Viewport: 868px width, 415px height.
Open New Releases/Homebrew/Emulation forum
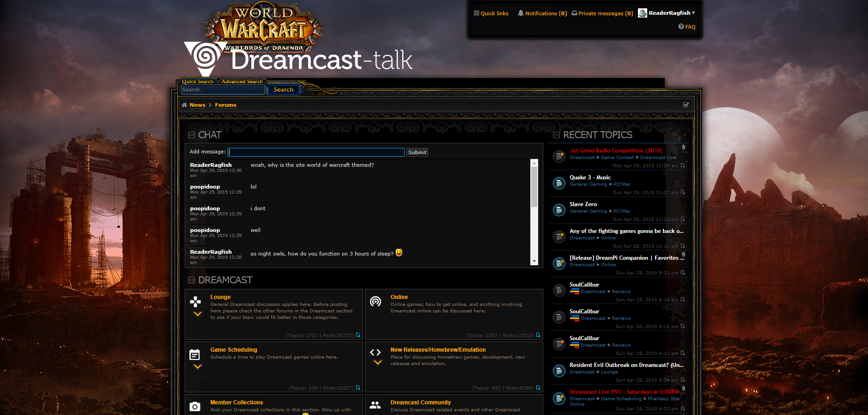click(438, 350)
